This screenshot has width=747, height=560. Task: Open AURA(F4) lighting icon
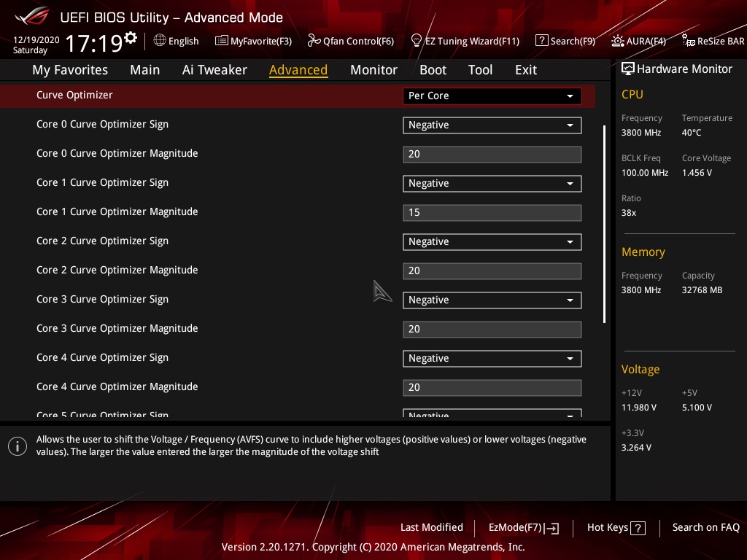[617, 41]
